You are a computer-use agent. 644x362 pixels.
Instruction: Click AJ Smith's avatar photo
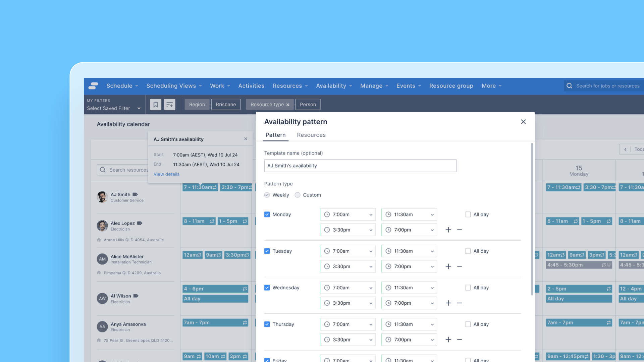point(102,197)
